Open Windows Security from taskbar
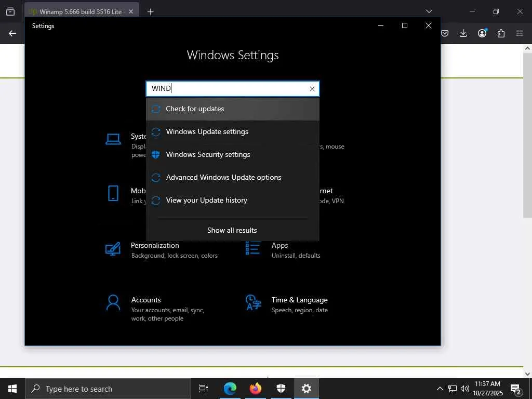 tap(281, 389)
